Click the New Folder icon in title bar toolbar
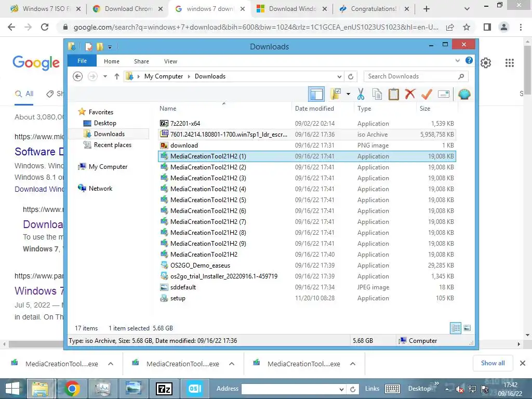This screenshot has width=532, height=399. (100, 46)
